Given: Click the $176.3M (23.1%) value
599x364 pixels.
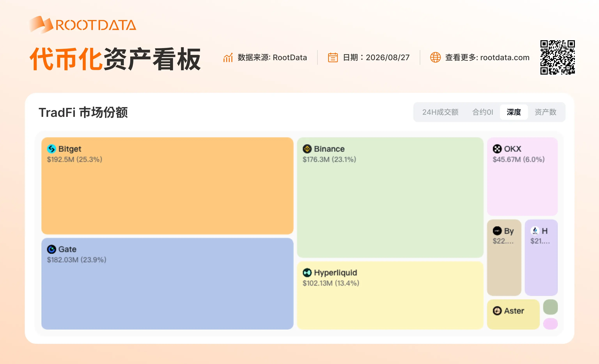Looking at the screenshot, I should [x=329, y=160].
